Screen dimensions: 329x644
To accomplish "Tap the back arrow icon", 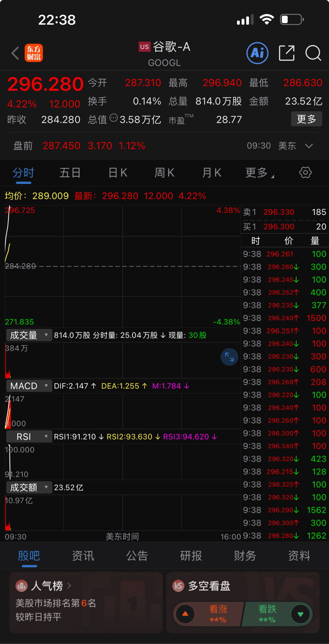I will coord(15,54).
